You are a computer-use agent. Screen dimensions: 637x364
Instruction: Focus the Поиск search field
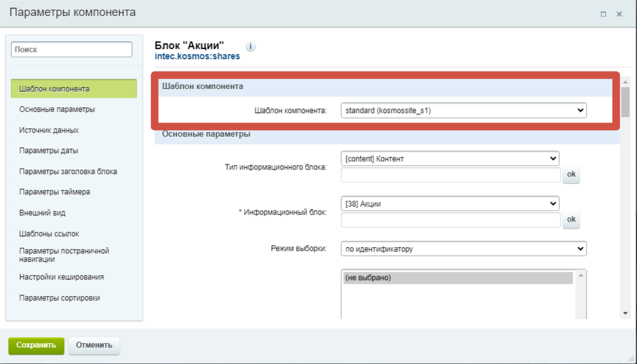(x=71, y=50)
